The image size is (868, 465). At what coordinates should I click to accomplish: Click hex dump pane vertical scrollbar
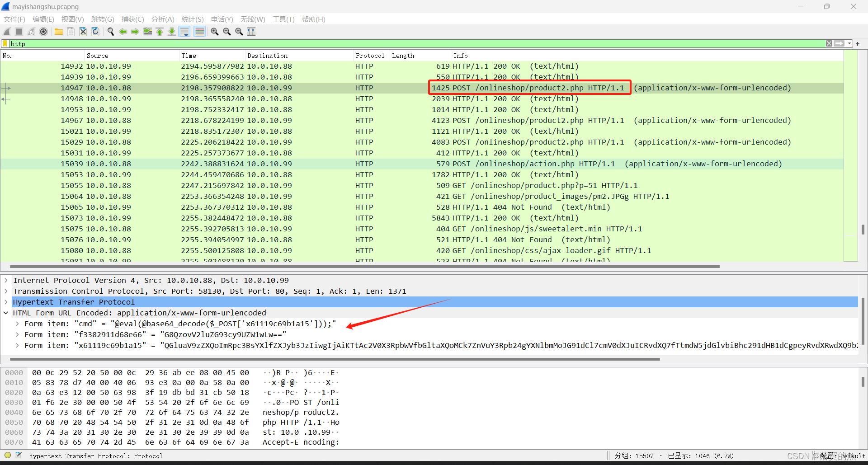point(863,382)
